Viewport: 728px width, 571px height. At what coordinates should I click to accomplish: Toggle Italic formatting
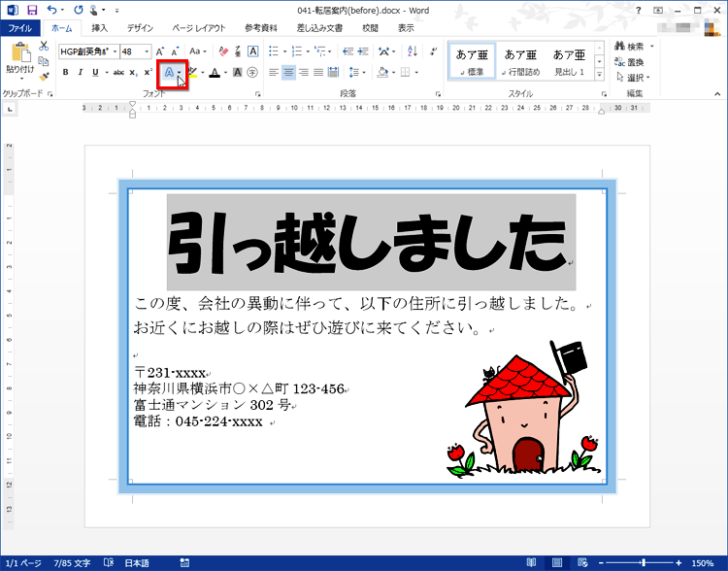tap(81, 73)
